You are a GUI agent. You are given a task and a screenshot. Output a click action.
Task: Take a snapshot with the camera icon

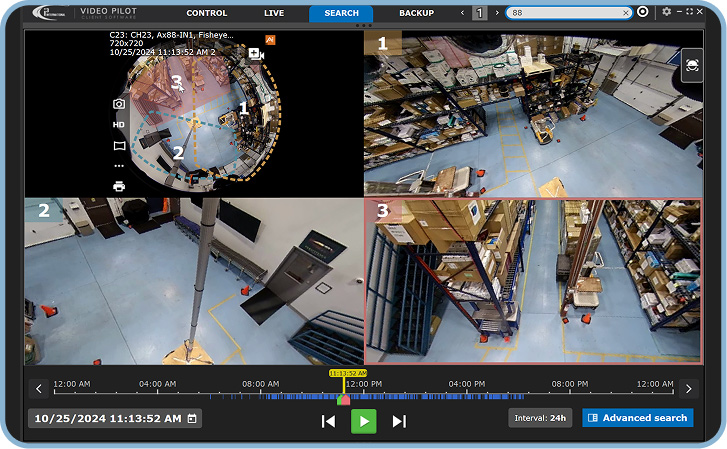[x=119, y=104]
